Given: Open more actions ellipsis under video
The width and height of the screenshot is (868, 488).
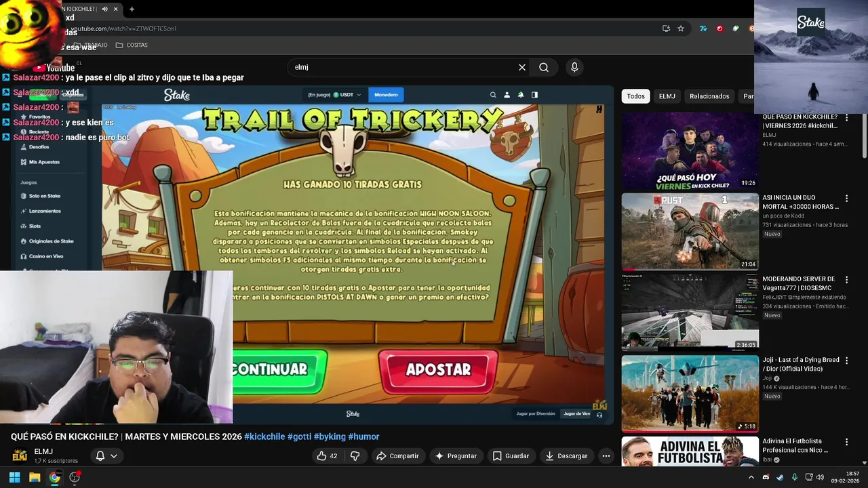Looking at the screenshot, I should click(606, 456).
